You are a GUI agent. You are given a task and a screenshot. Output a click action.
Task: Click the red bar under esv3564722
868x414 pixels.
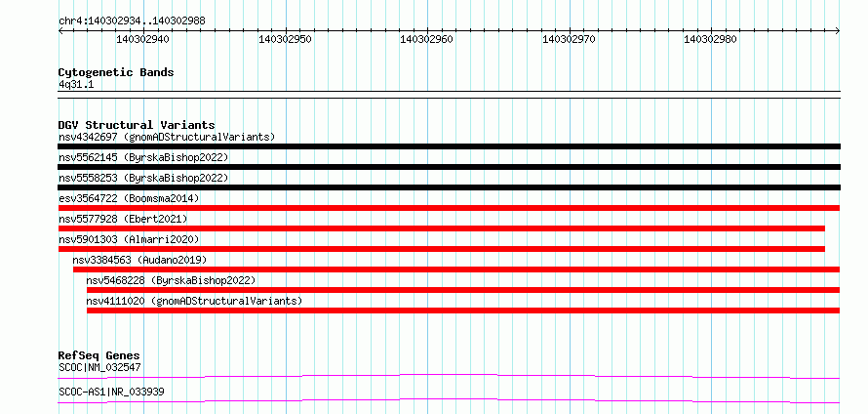point(449,208)
